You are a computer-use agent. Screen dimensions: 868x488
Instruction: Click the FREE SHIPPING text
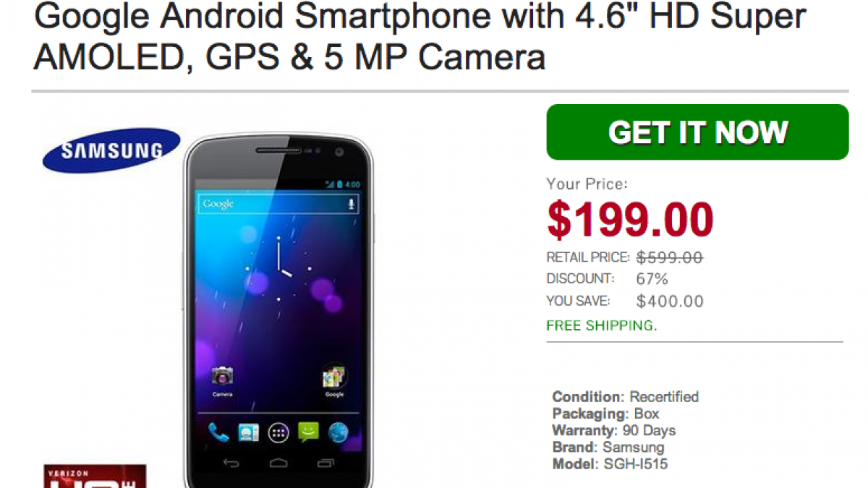point(602,325)
